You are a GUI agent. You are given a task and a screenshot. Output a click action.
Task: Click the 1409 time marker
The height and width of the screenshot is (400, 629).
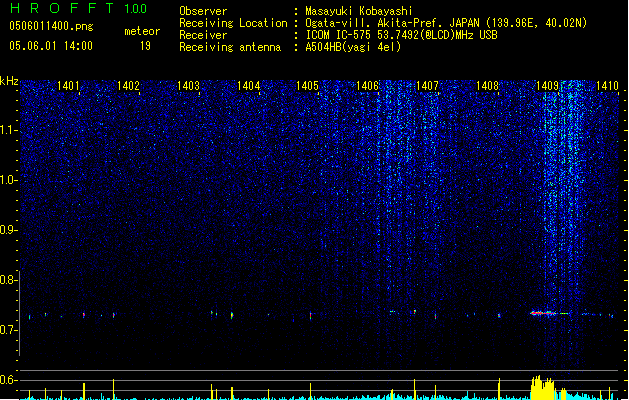[547, 86]
